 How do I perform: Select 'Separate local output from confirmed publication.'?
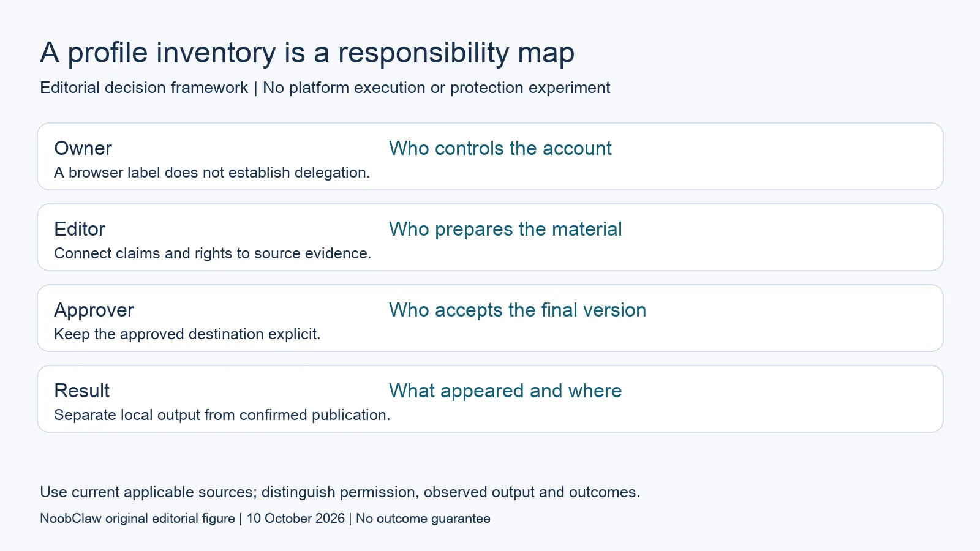tap(222, 415)
